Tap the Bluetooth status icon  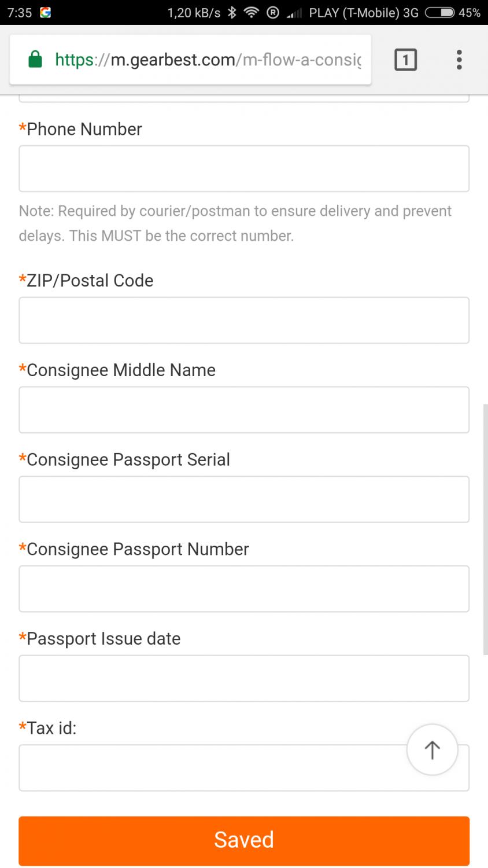[x=232, y=12]
